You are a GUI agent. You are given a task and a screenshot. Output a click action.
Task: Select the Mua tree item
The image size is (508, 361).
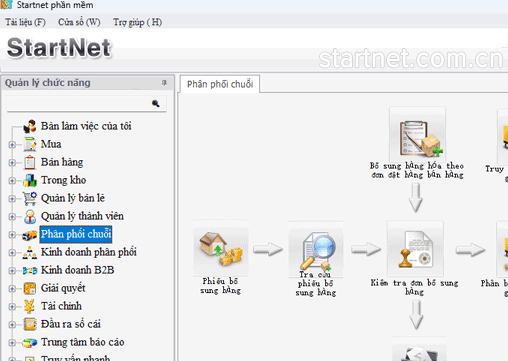(x=51, y=144)
